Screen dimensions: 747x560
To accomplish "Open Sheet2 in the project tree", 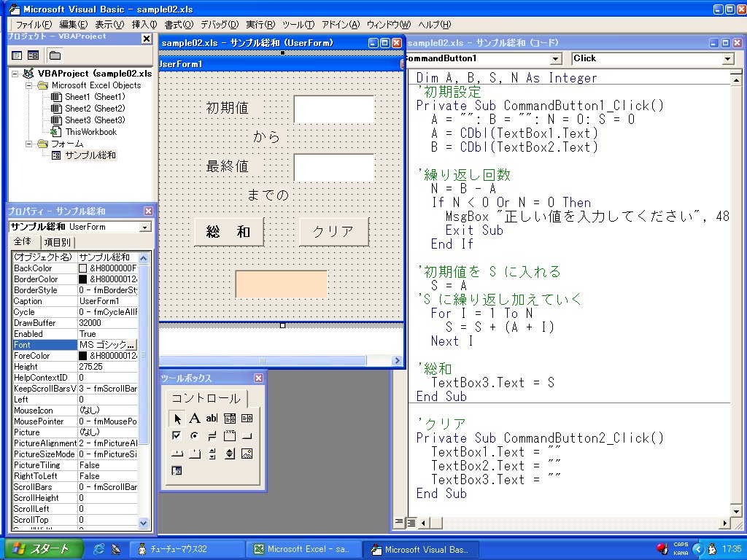I will 94,109.
